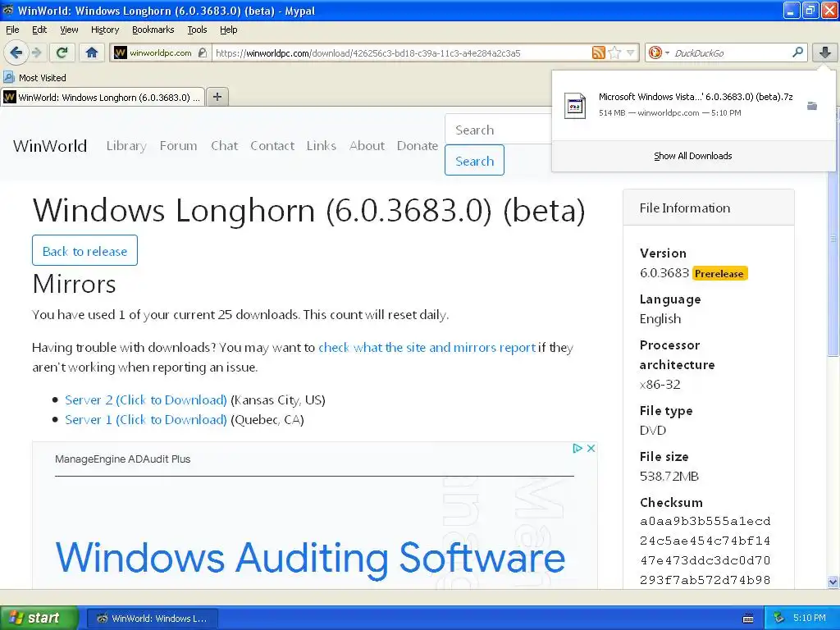
Task: Select the WinWorld taskbar button
Action: [x=152, y=619]
